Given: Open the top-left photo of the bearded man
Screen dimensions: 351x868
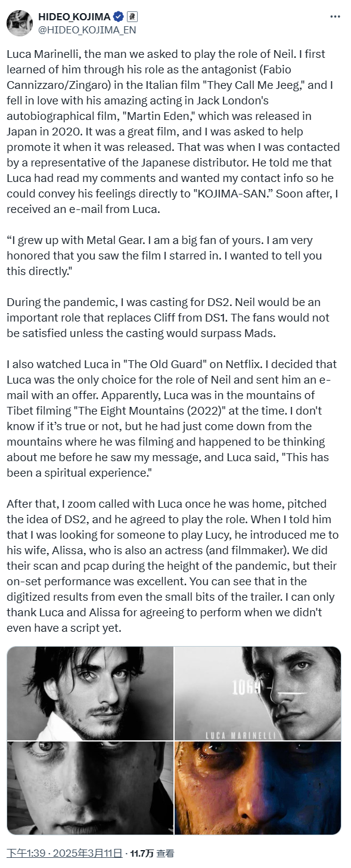Looking at the screenshot, I should coord(90,693).
